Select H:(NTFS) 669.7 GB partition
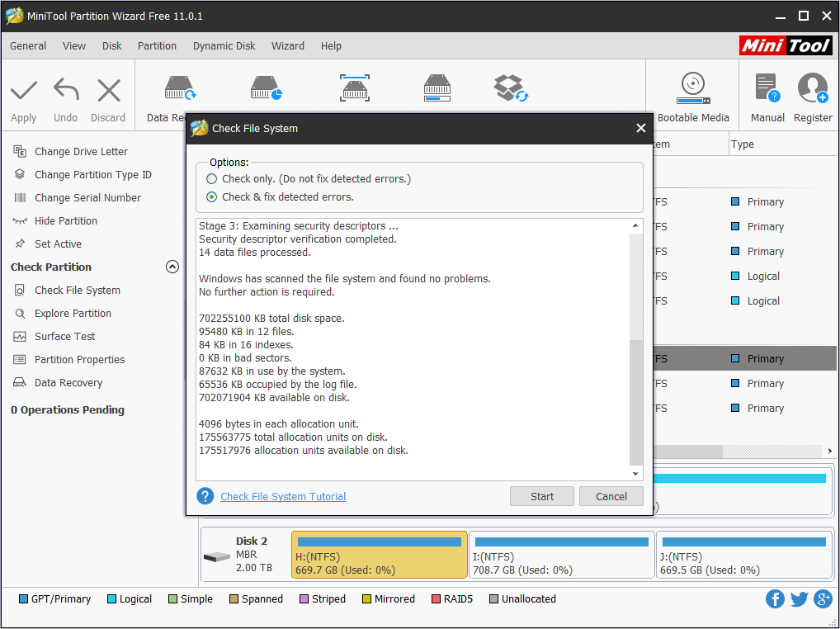 coord(380,555)
